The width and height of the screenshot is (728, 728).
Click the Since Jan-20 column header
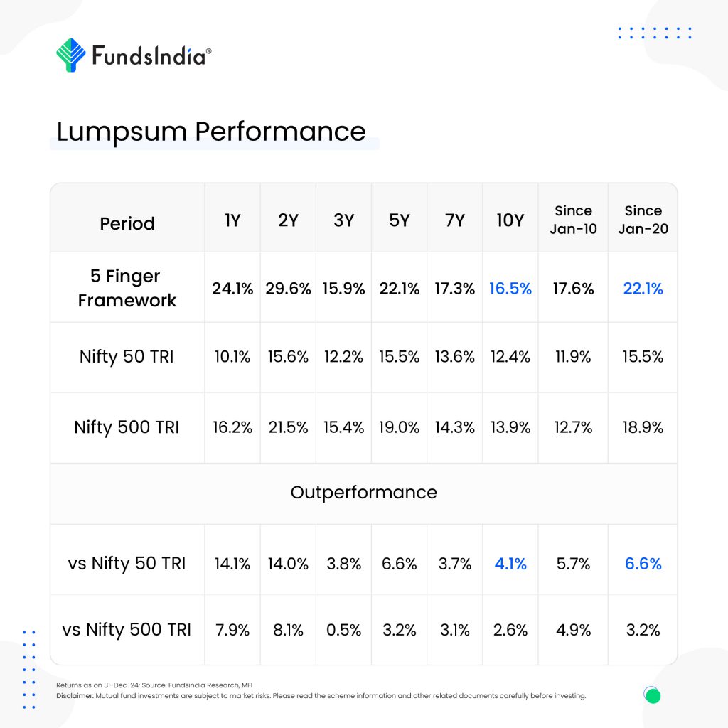tap(643, 220)
